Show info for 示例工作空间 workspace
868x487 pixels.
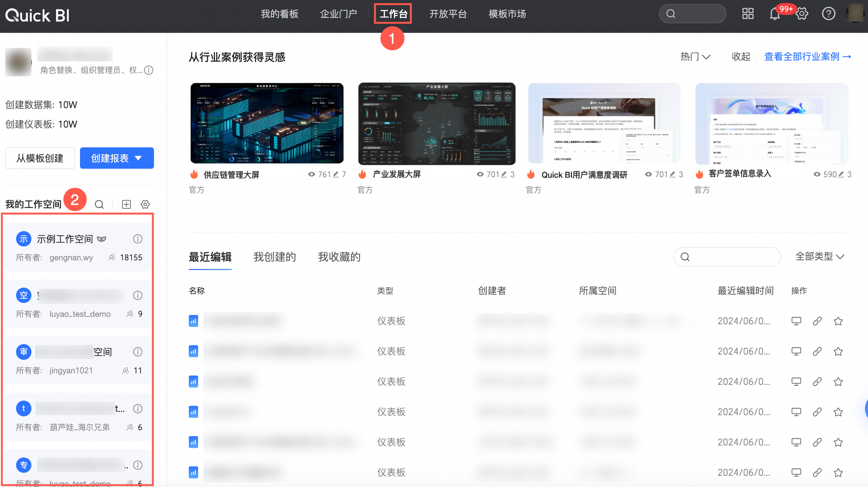tap(138, 239)
